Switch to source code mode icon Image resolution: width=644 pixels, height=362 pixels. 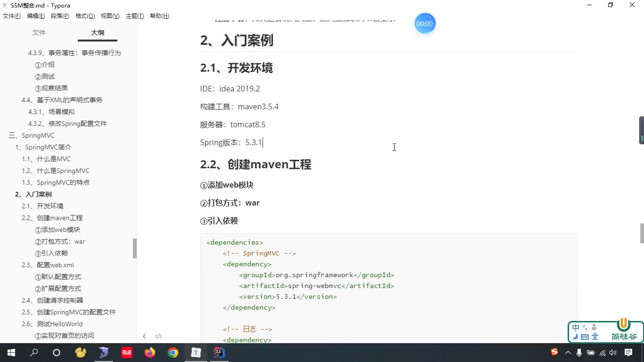click(158, 336)
